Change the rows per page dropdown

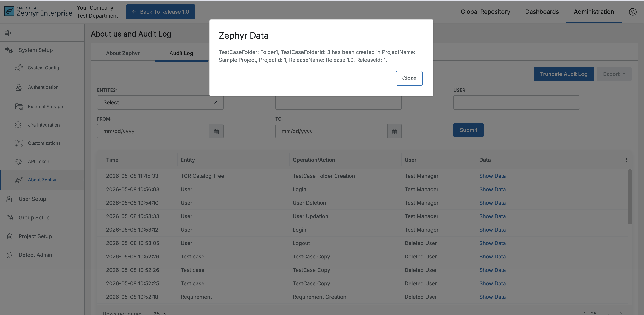tap(161, 313)
